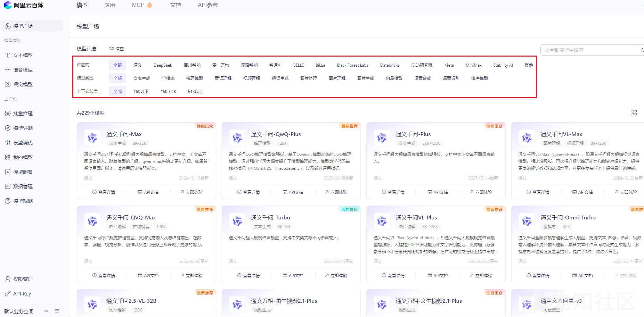Click 立即体验 for 通义千问-QVQ-Max

point(191,275)
